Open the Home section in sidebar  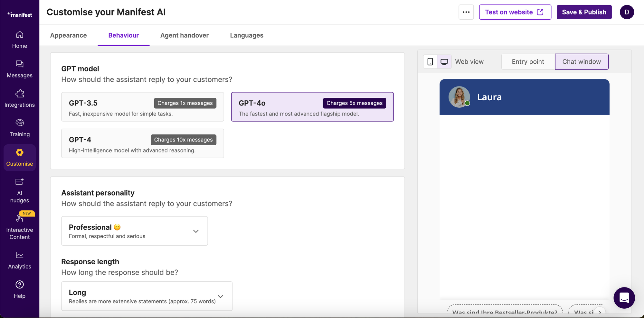coord(20,40)
